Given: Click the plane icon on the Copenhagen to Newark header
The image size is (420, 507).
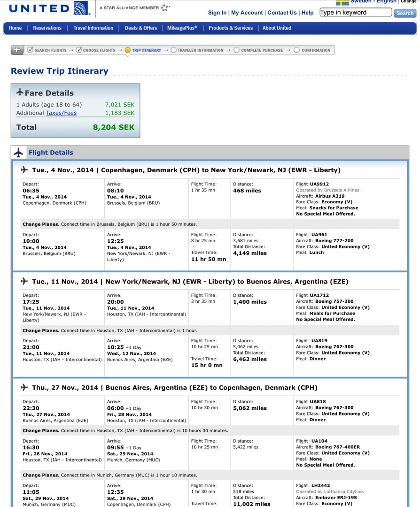Looking at the screenshot, I should point(24,170).
